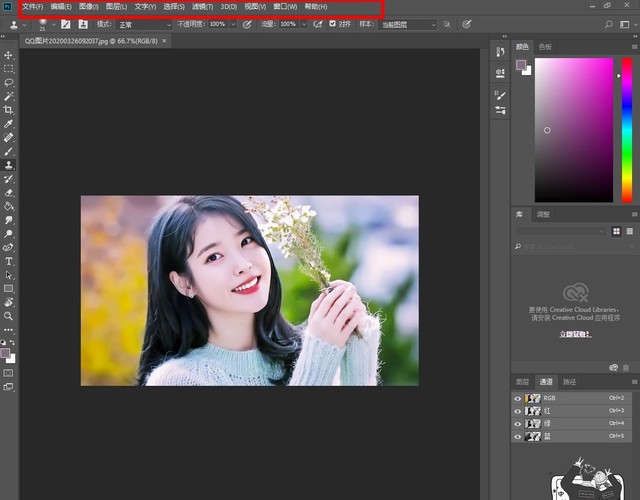Hide the RGB channel visibility eye

[518, 398]
